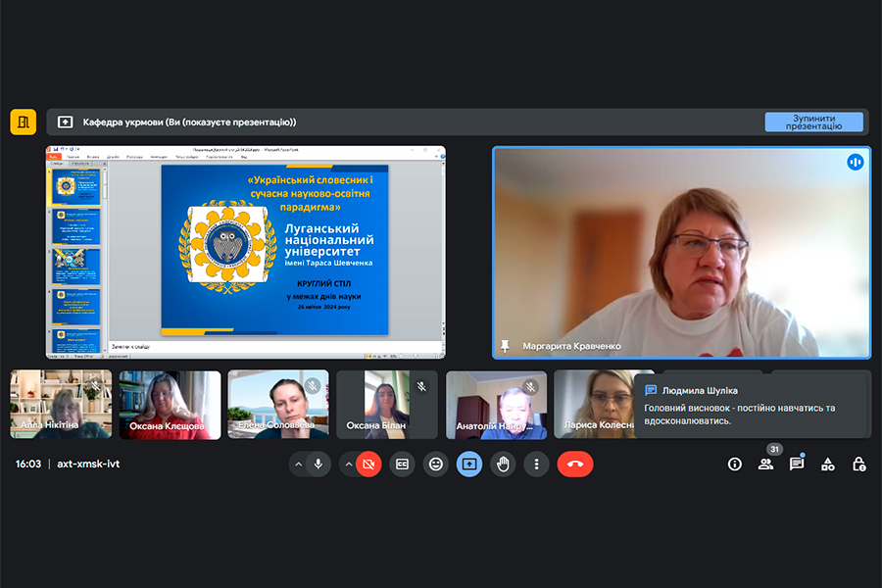Screen dimensions: 882x588
Task: Select first slide thumbnail in PowerPoint panel
Action: click(x=75, y=187)
